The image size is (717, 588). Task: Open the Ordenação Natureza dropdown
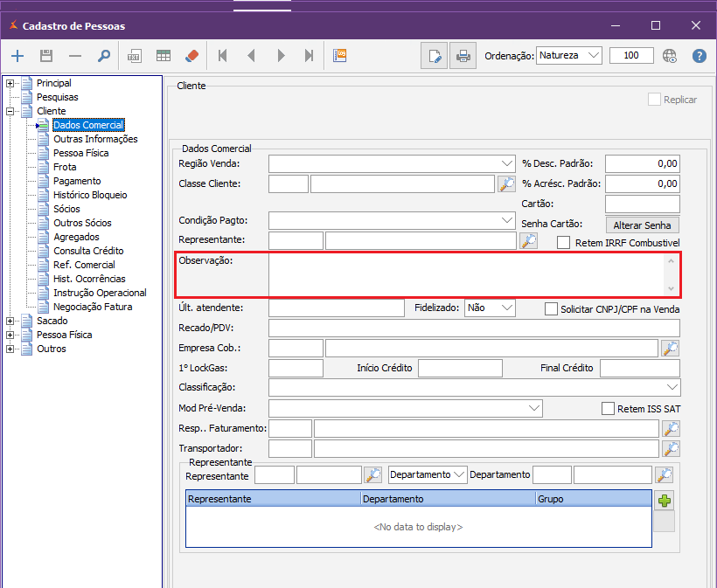[594, 55]
